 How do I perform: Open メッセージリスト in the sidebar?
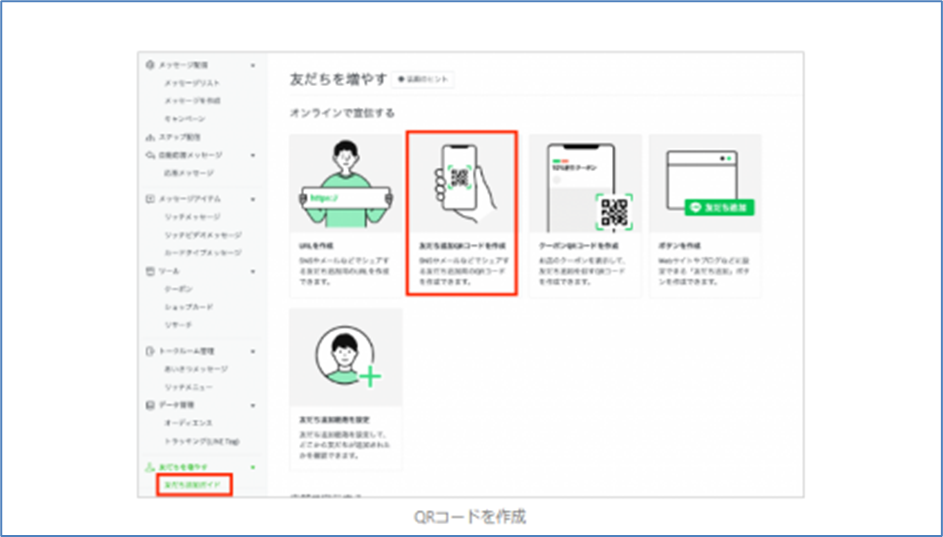192,83
